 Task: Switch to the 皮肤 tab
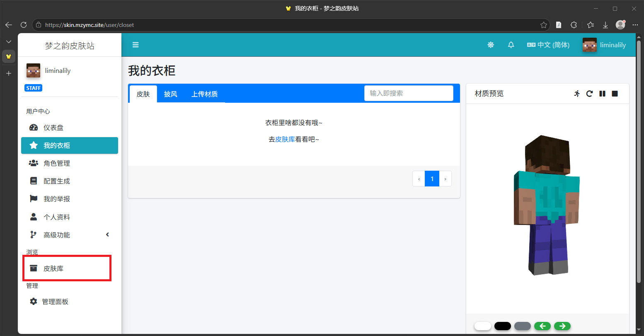click(x=143, y=94)
